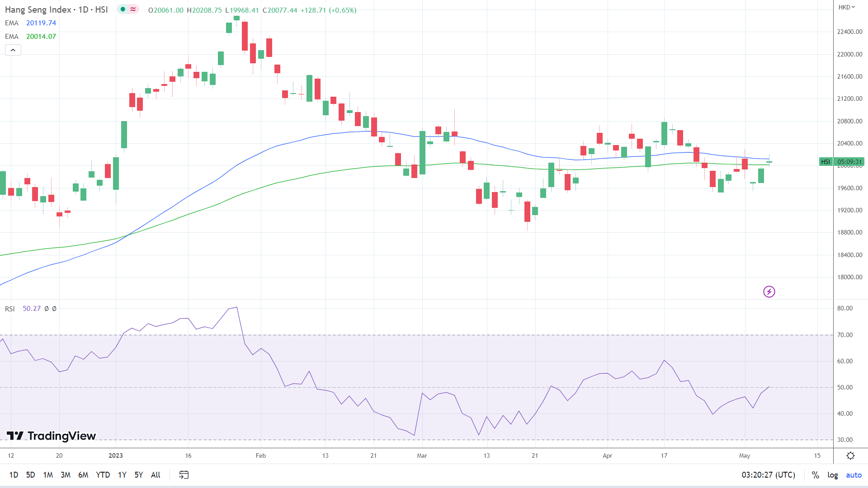Click the TradingView logo
Image resolution: width=868 pixels, height=488 pixels.
pos(51,436)
